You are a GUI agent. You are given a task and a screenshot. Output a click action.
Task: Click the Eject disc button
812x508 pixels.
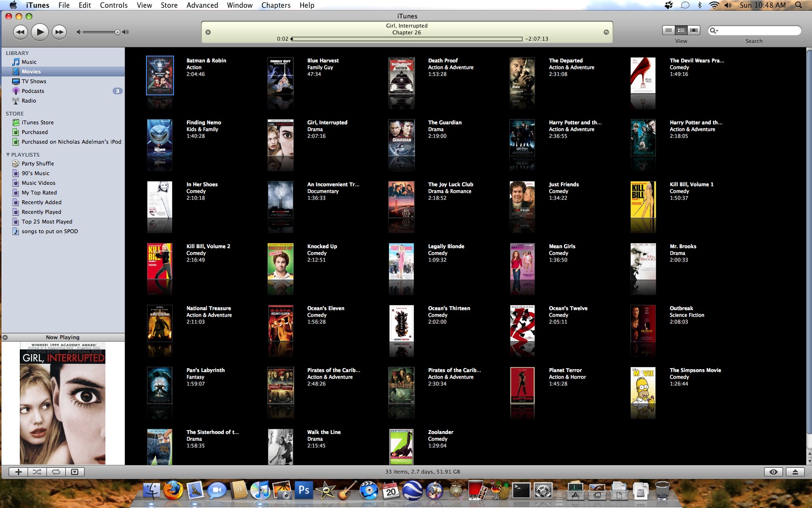[795, 472]
